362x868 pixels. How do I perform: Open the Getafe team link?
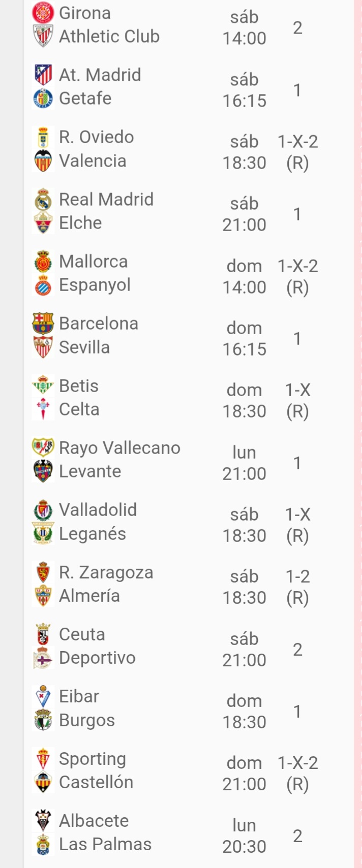click(85, 99)
